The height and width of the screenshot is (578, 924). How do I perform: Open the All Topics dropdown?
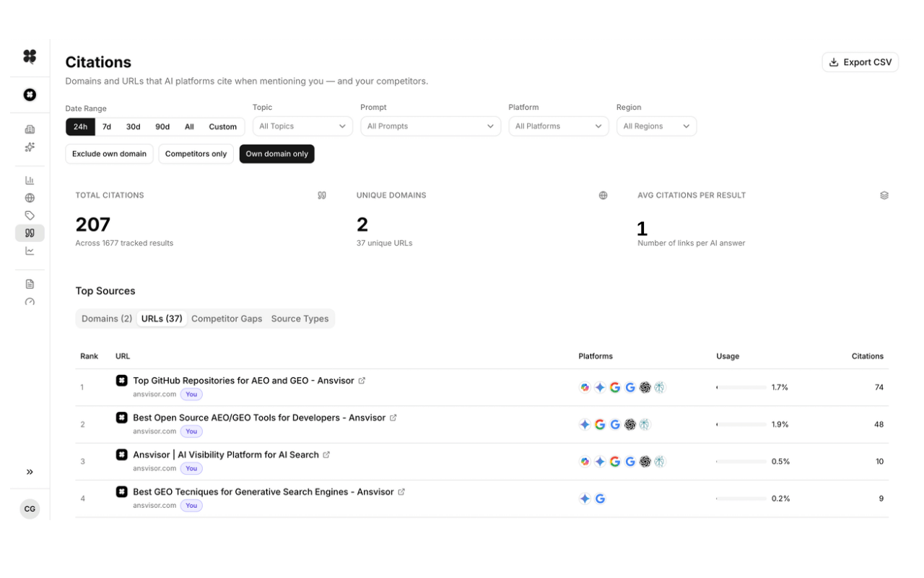click(x=302, y=126)
